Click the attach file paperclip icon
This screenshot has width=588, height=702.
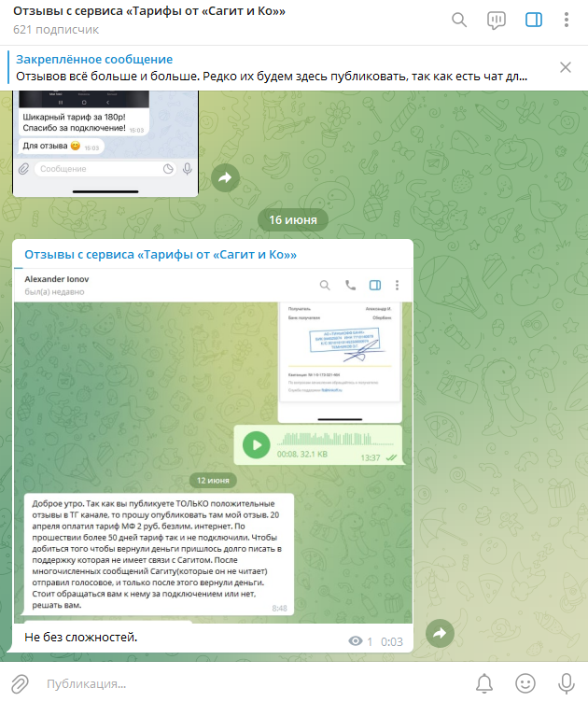coord(20,683)
